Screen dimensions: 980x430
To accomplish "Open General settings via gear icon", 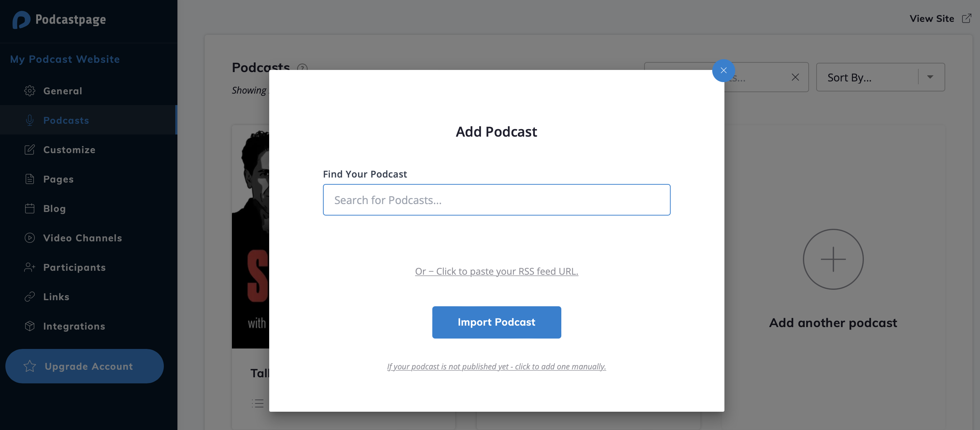I will 30,91.
